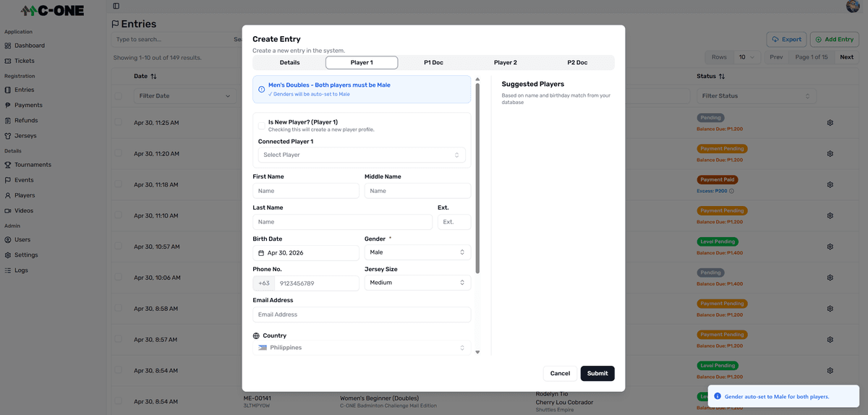Open the Filter Date dropdown
The height and width of the screenshot is (415, 868).
click(x=184, y=95)
